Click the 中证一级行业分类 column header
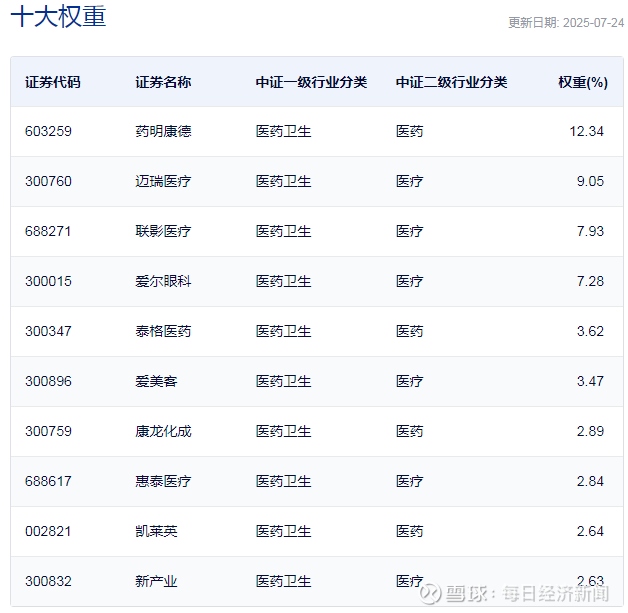 click(312, 82)
